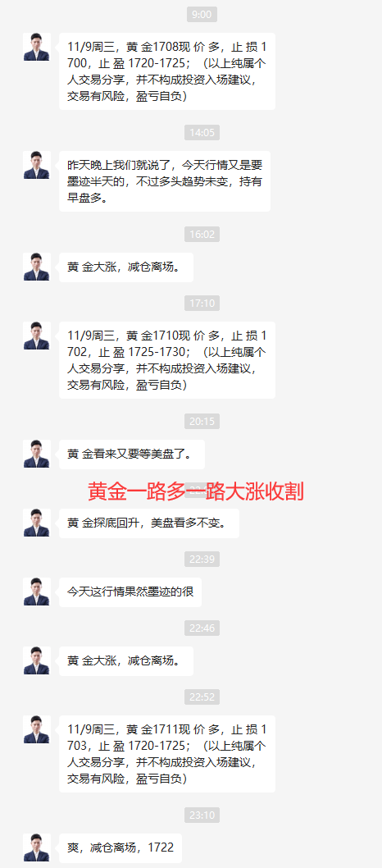
Task: Open avatar next to '今天这行情果然墨迹的很' message
Action: coord(37,592)
